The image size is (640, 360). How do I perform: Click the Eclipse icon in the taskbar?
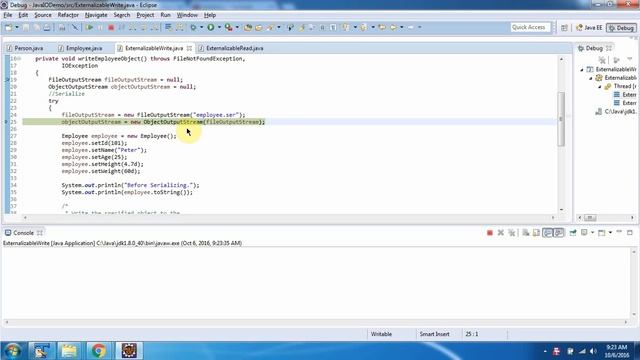click(x=129, y=351)
